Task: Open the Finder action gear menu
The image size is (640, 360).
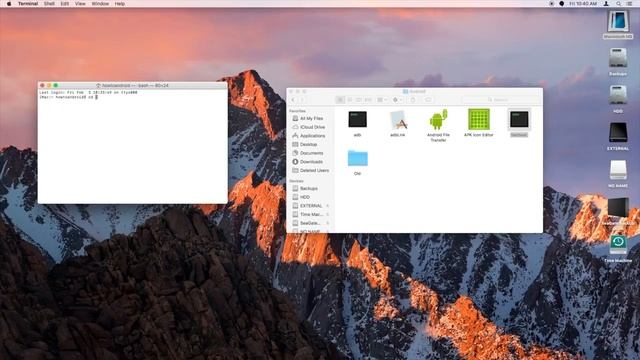Action: [x=397, y=100]
